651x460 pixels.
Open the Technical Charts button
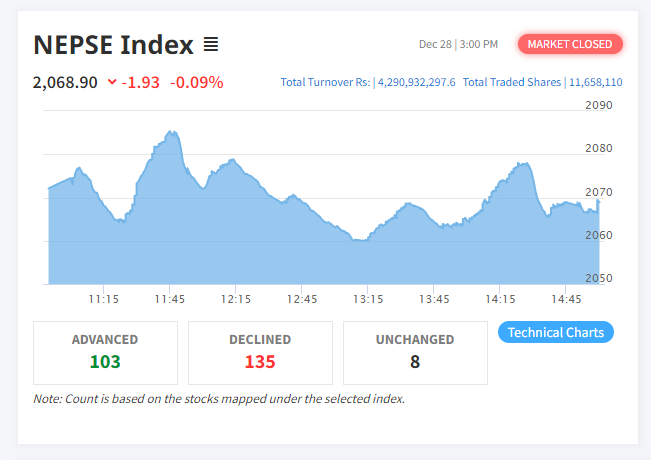click(x=555, y=332)
